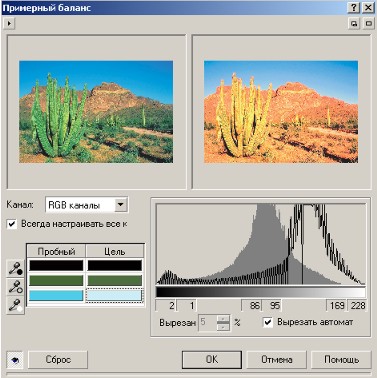Click the Пробный column header
This screenshot has height=378, width=377.
(56, 251)
